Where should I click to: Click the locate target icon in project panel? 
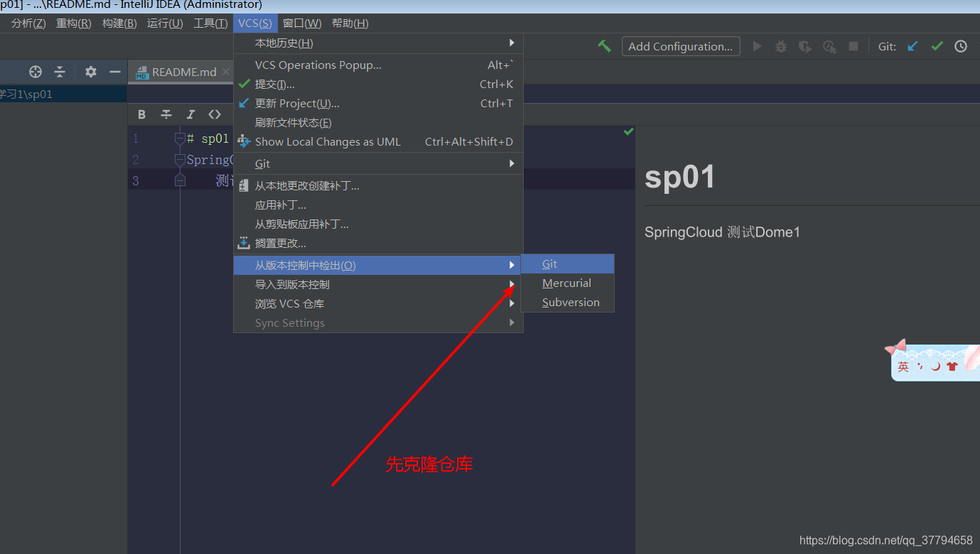pos(36,72)
